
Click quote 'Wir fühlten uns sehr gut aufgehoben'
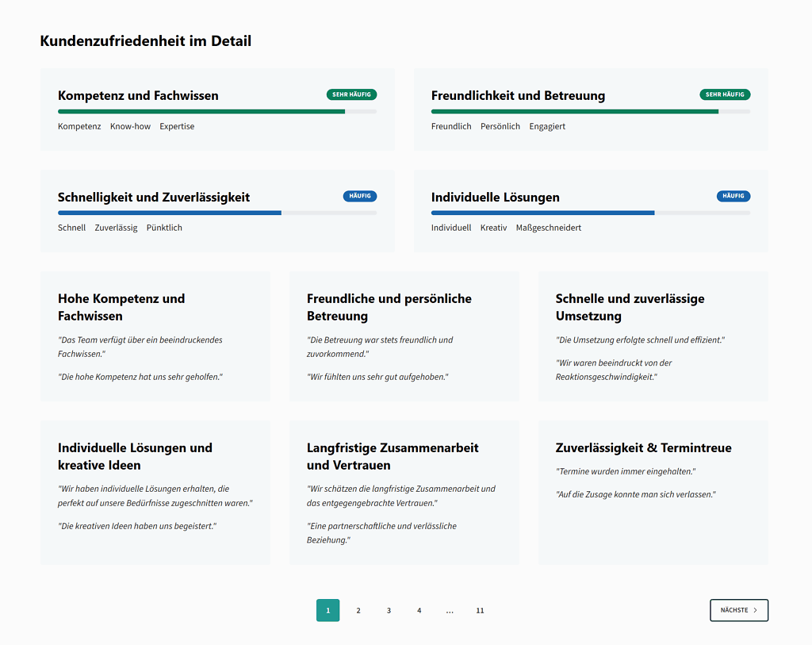(x=377, y=377)
